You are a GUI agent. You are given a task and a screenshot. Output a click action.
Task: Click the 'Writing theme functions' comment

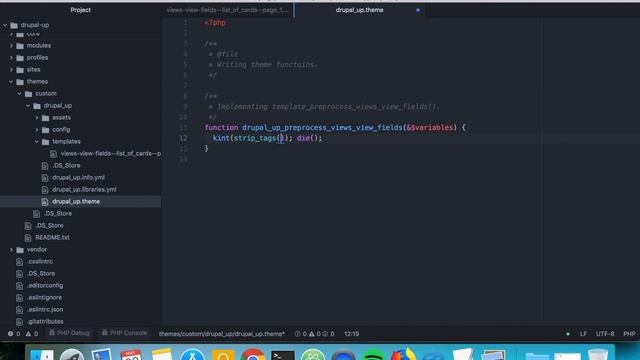click(267, 65)
